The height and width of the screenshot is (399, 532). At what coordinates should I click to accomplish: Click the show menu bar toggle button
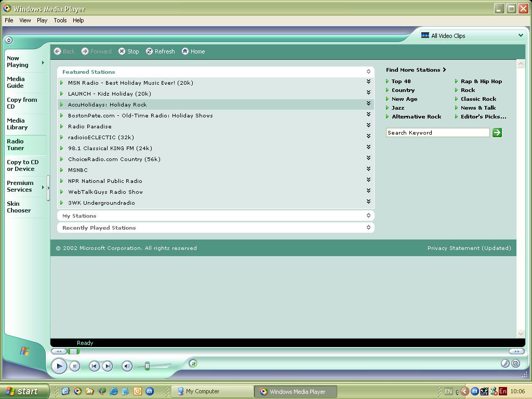coord(9,40)
